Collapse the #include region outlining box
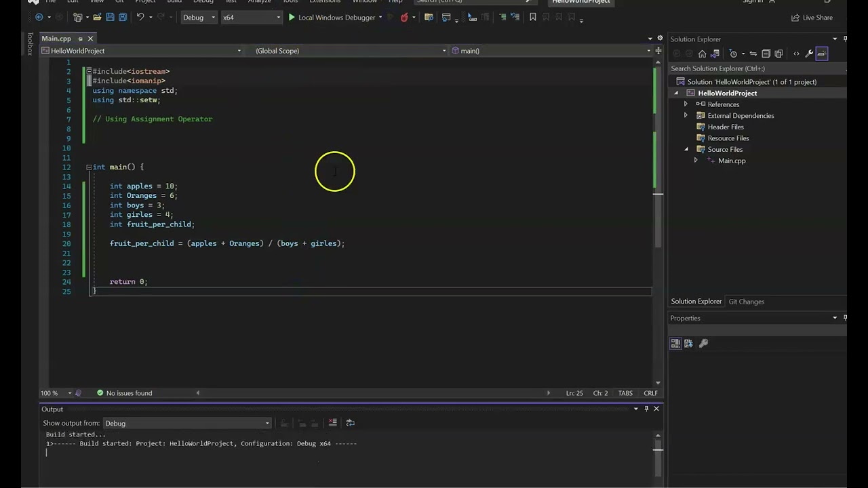 coord(89,71)
